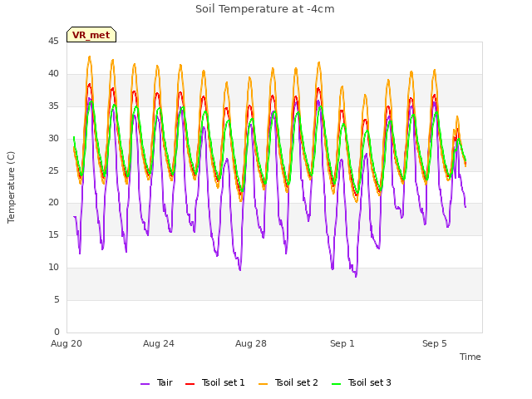This screenshot has width=532, height=399.
Task: Click the Sep 5 x-axis tick label
Action: tap(435, 343)
